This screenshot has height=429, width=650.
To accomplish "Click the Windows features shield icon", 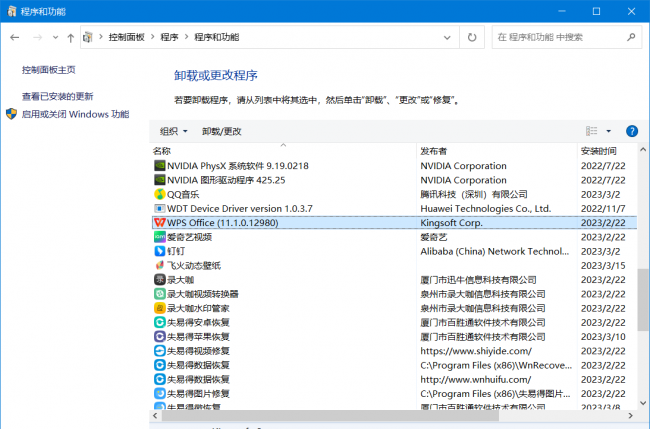I will 11,114.
